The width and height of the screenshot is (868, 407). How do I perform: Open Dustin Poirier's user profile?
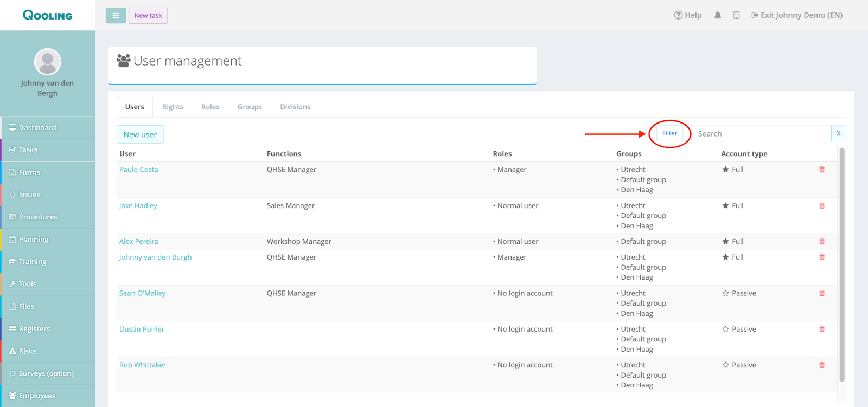coord(142,329)
